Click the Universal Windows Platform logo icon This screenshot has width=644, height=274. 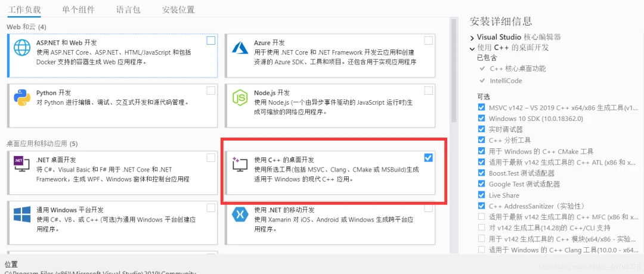click(22, 214)
